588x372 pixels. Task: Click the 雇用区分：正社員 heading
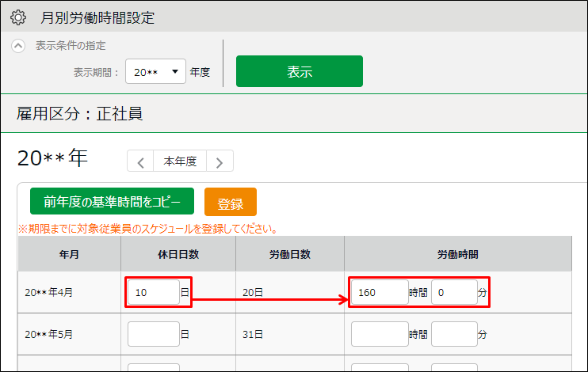coord(79,113)
